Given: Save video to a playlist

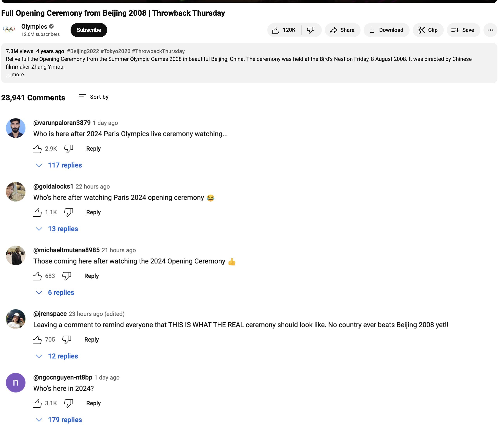Looking at the screenshot, I should [463, 30].
